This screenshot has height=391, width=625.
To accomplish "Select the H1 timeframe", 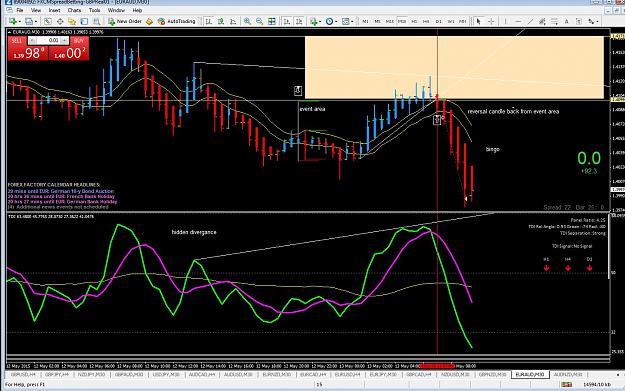I will tap(414, 21).
